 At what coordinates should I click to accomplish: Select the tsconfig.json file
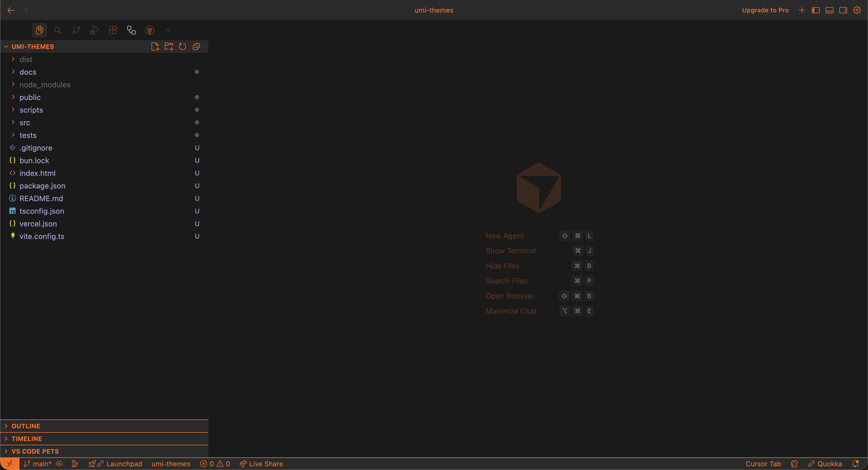pos(42,211)
